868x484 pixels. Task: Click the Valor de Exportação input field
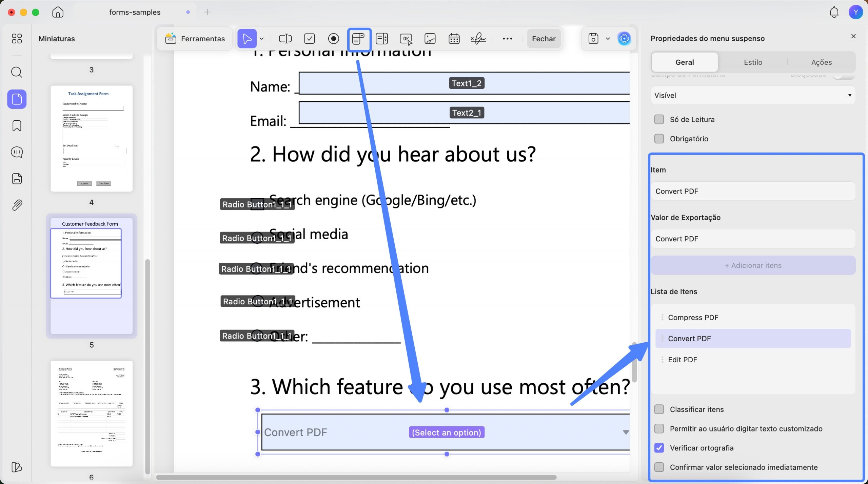[753, 239]
